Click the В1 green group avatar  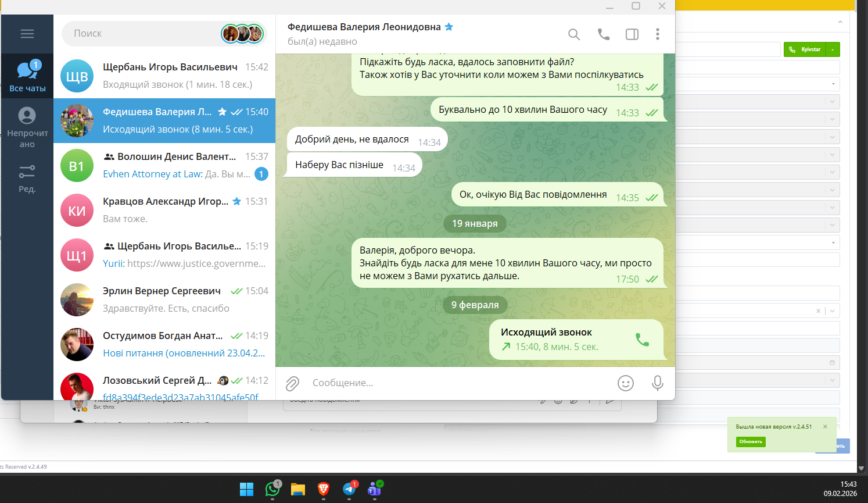click(77, 166)
